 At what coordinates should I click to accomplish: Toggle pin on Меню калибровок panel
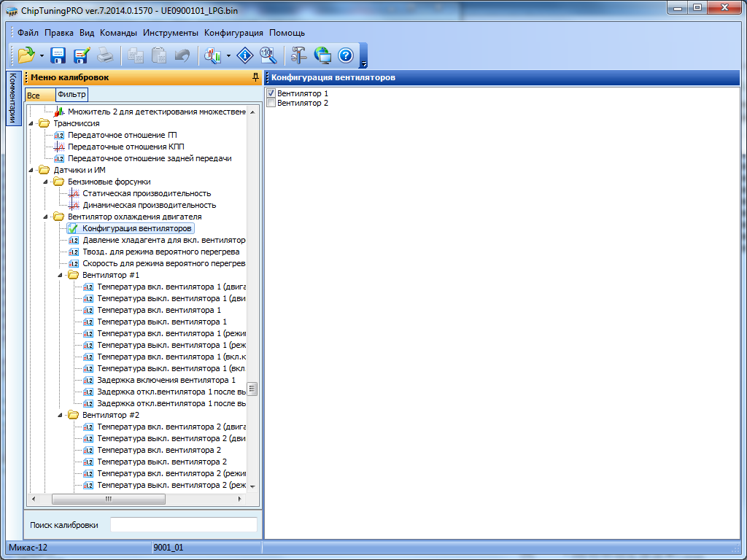tap(255, 77)
